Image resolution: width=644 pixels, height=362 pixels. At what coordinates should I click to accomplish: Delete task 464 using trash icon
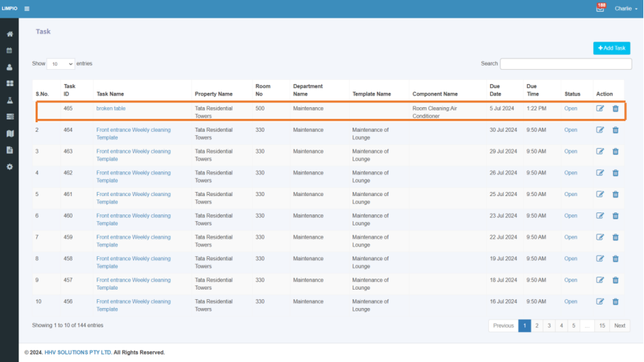pyautogui.click(x=615, y=130)
